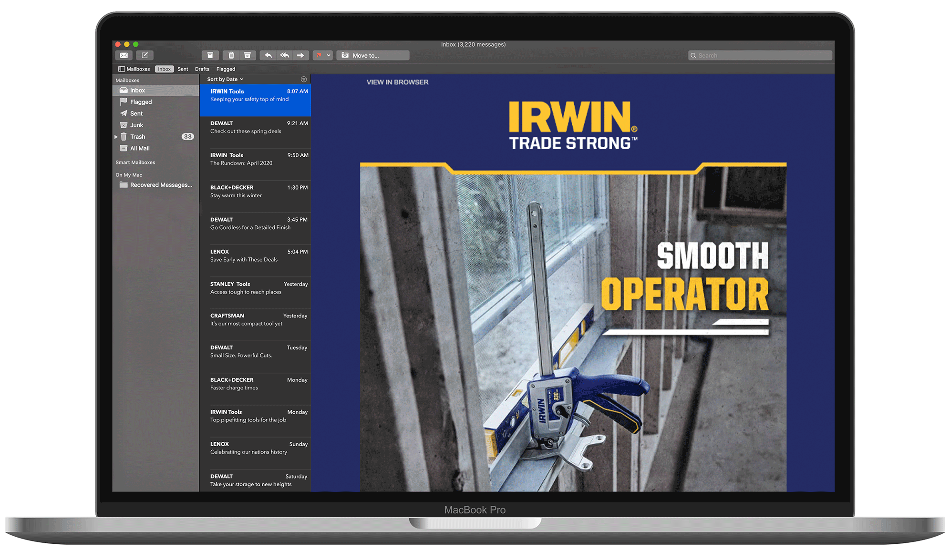This screenshot has height=560, width=950.
Task: Open Recovered Messages folder
Action: point(155,185)
